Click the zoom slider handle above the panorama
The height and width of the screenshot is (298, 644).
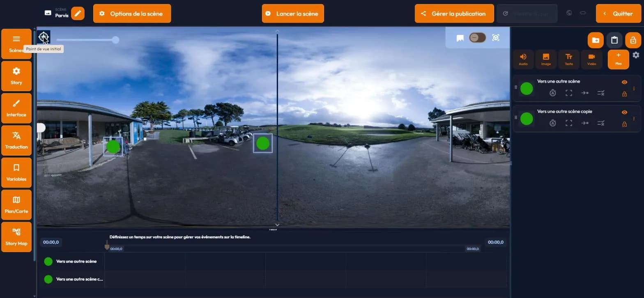tap(116, 40)
